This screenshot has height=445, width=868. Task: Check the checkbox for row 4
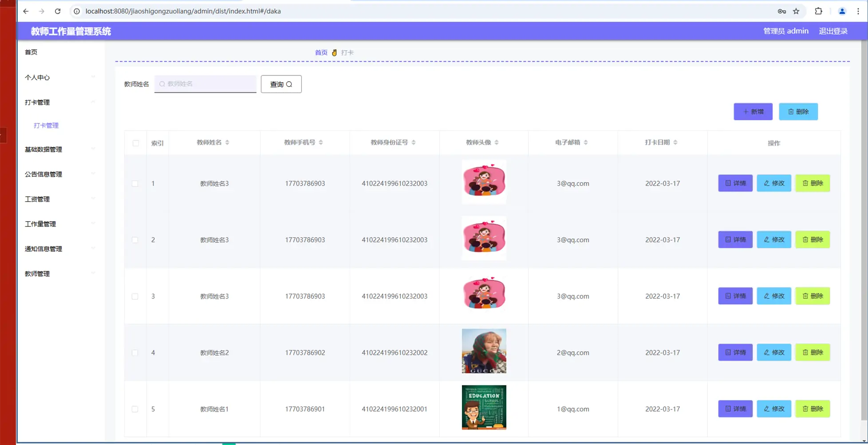coord(135,353)
